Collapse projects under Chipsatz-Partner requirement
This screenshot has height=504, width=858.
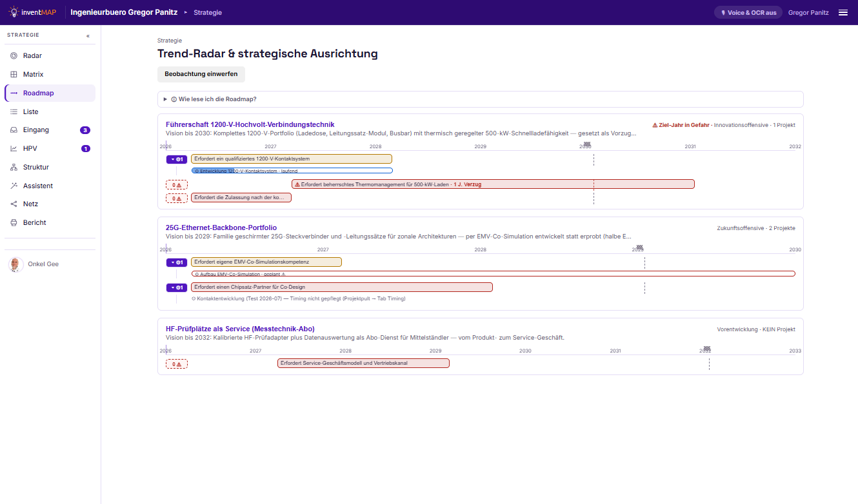pos(177,287)
